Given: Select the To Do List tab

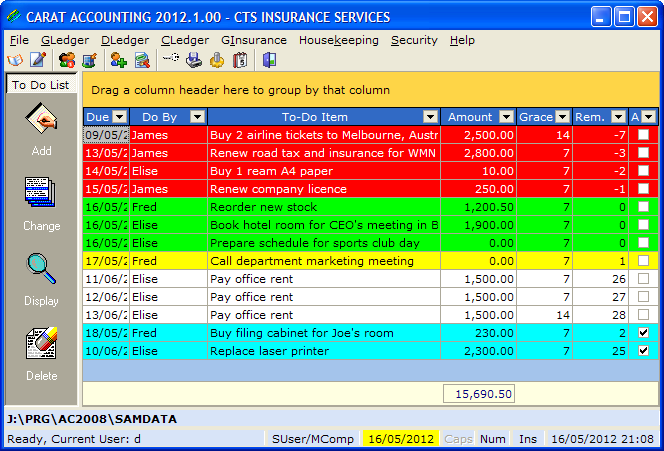Looking at the screenshot, I should tap(41, 85).
